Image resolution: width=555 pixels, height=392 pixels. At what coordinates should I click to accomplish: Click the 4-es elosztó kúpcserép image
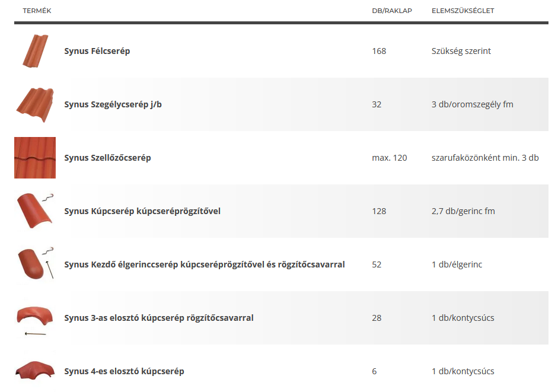[x=35, y=371]
